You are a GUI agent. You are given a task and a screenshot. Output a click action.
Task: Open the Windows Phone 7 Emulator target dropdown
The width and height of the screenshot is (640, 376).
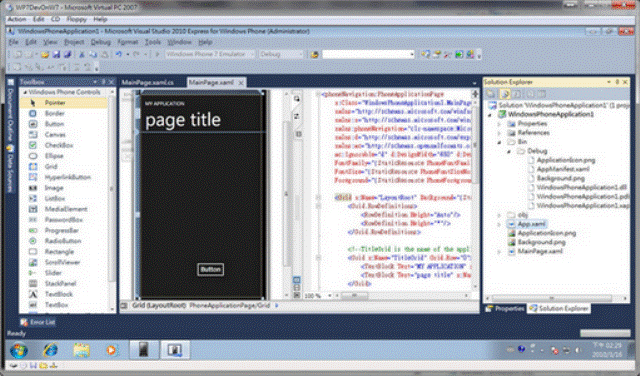click(x=210, y=54)
